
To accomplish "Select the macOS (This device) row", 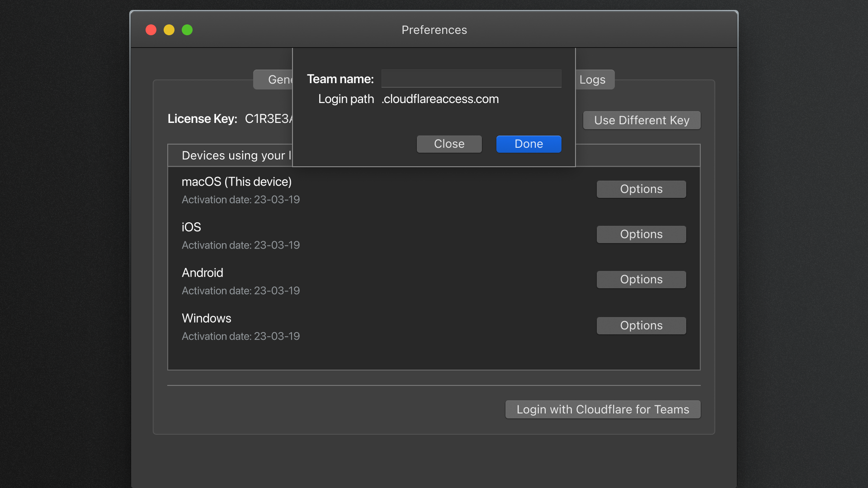I will pyautogui.click(x=236, y=182).
